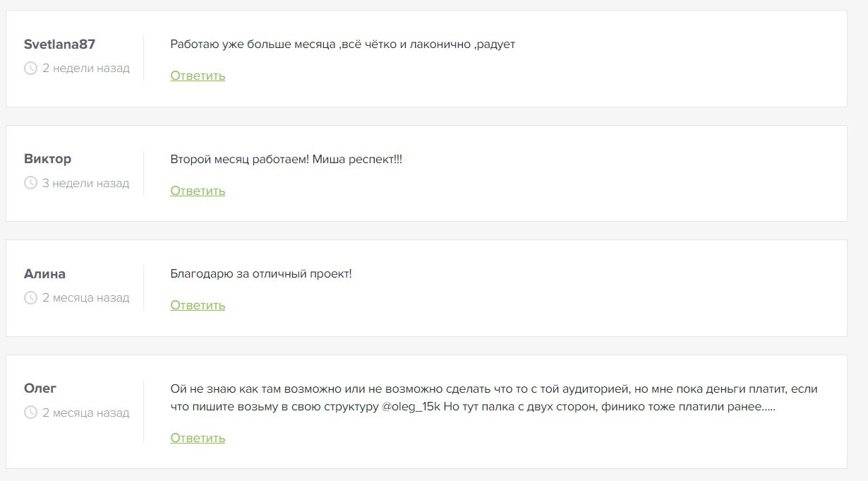
Task: Click the author name Виктор
Action: point(47,159)
